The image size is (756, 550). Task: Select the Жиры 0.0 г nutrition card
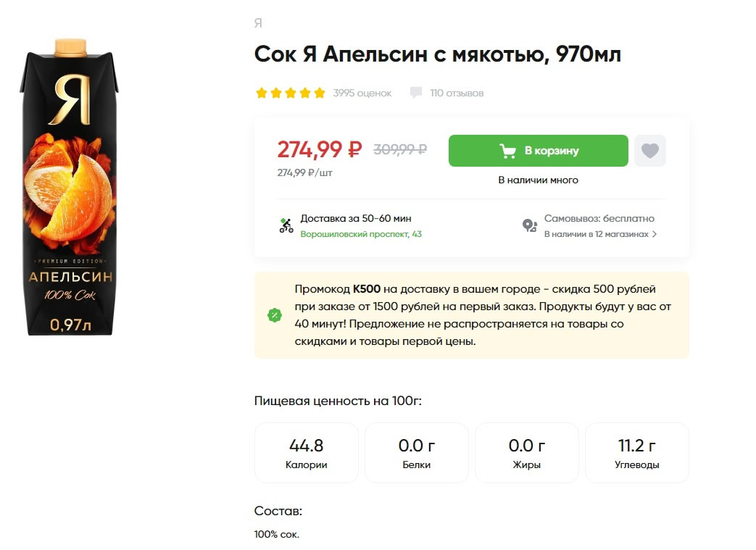pyautogui.click(x=527, y=453)
